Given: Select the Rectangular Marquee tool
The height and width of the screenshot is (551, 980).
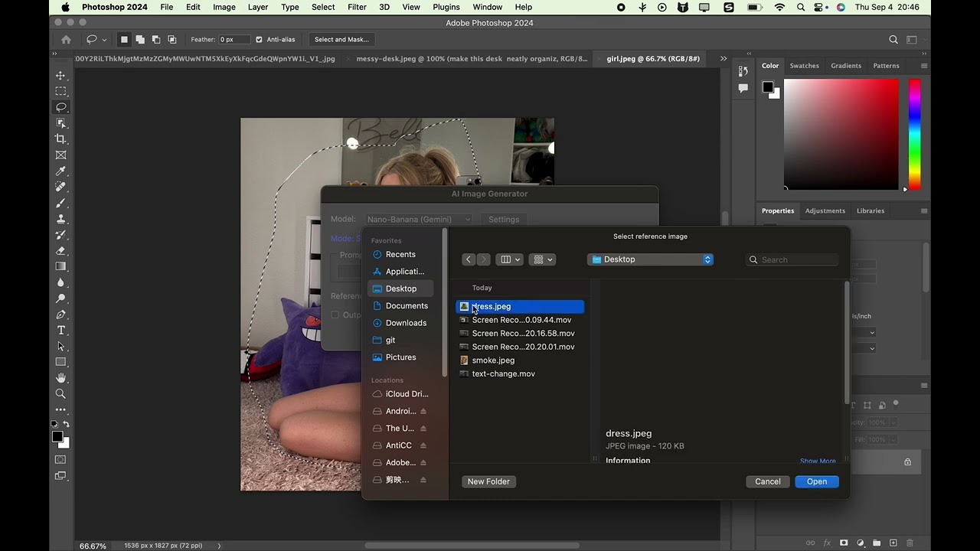Looking at the screenshot, I should coord(60,91).
